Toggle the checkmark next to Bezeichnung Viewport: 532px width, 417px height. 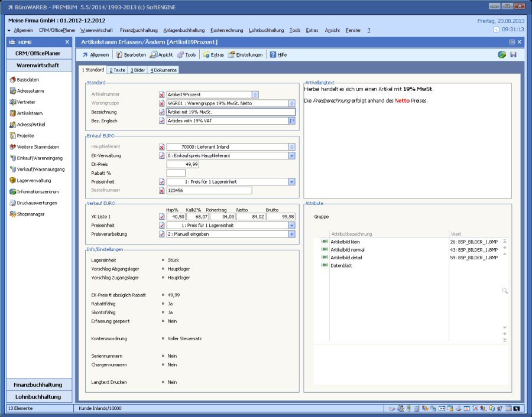(161, 112)
